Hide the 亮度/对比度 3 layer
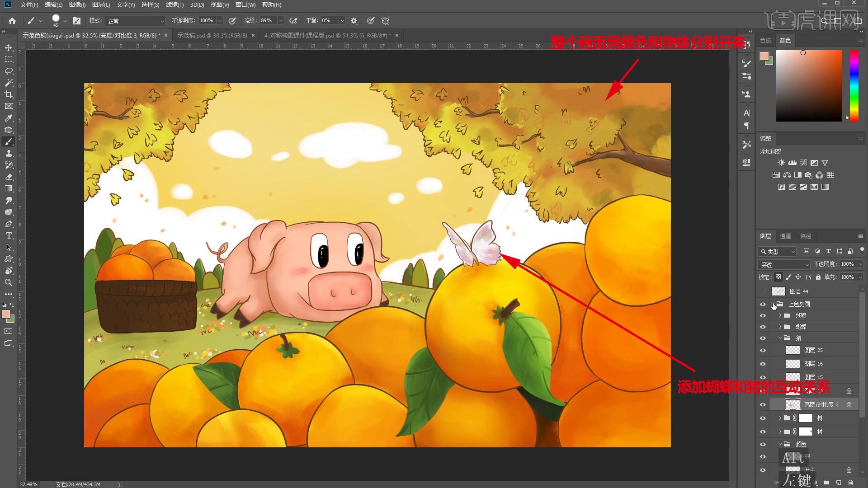Screen dimensions: 868x488 coord(763,404)
